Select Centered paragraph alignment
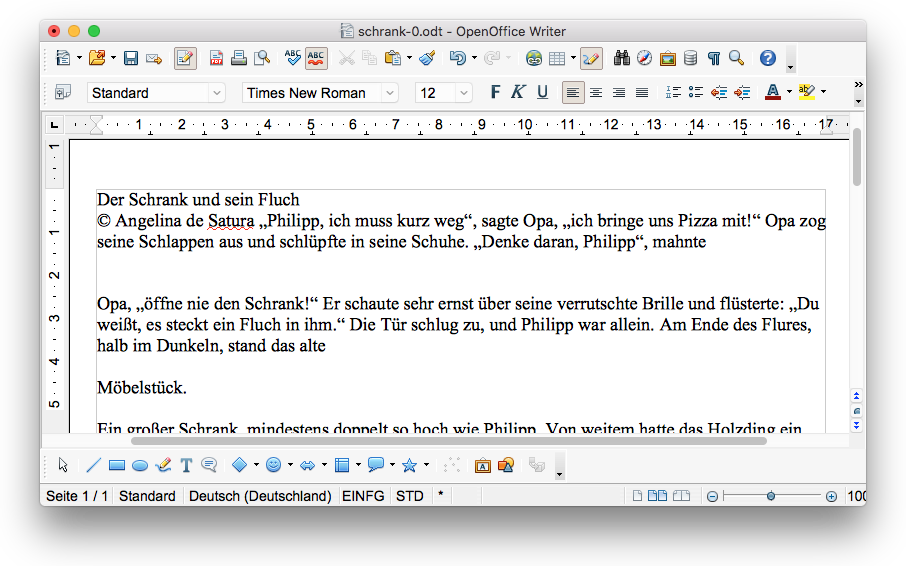The height and width of the screenshot is (566, 906). (596, 92)
